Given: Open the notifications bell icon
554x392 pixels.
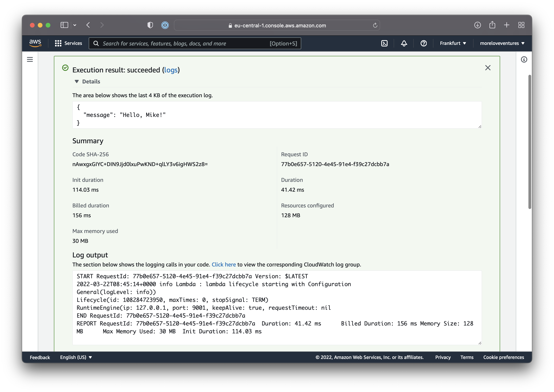Looking at the screenshot, I should click(404, 43).
